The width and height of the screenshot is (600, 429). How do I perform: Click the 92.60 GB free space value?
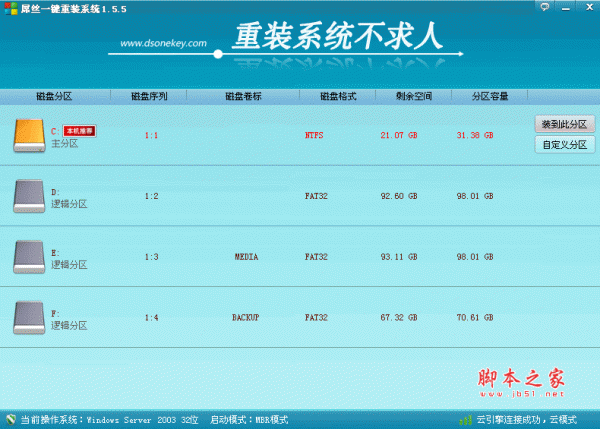click(x=399, y=196)
